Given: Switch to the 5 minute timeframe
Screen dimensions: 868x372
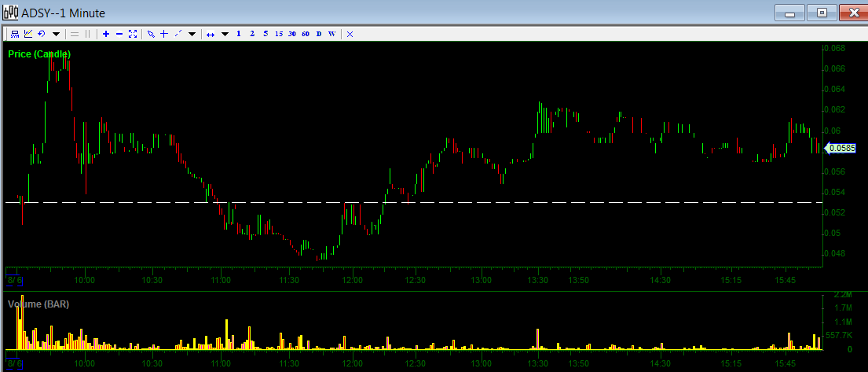Looking at the screenshot, I should pos(266,34).
